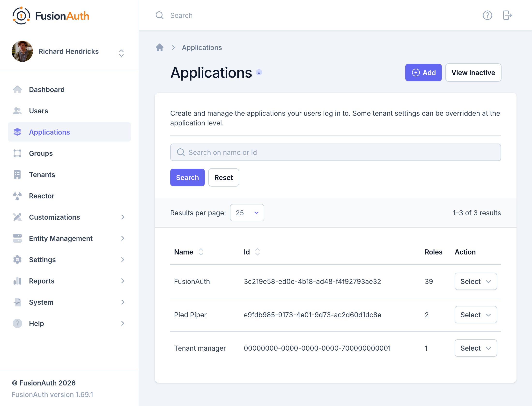Expand the Entity Management submenu chevron

[x=123, y=238]
